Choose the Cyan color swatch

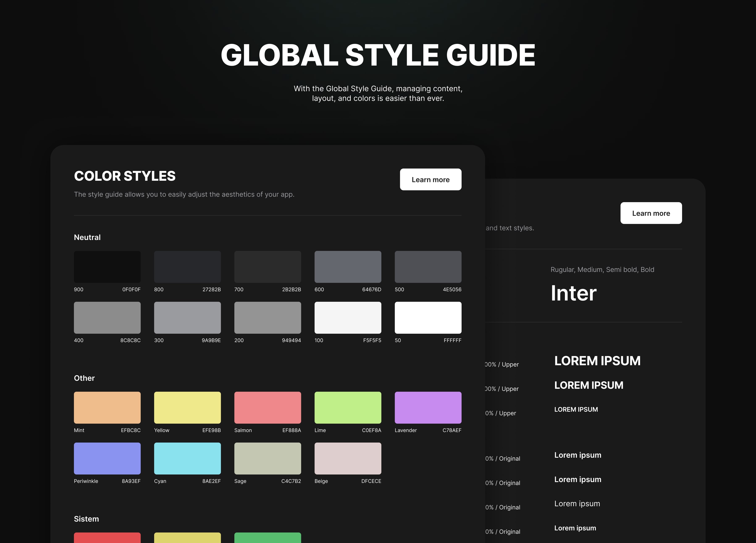(x=187, y=458)
